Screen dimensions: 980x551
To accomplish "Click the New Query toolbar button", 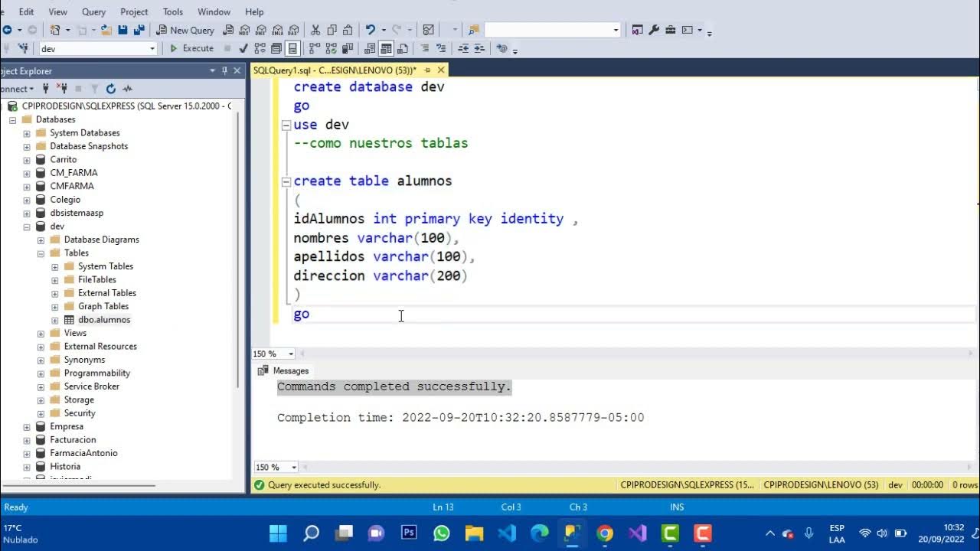I will coord(185,30).
